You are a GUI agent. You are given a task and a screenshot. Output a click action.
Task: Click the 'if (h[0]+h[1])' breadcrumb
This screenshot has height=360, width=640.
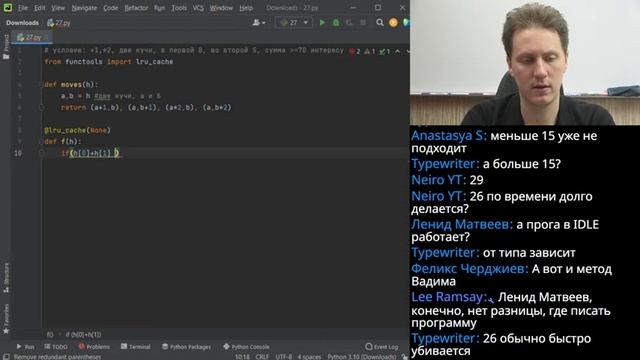pos(83,335)
